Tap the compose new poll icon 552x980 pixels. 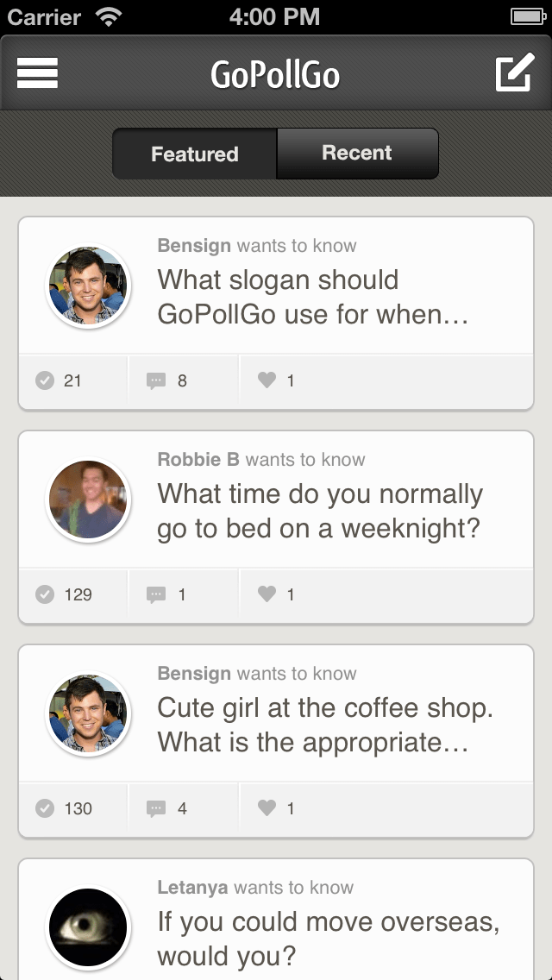514,73
